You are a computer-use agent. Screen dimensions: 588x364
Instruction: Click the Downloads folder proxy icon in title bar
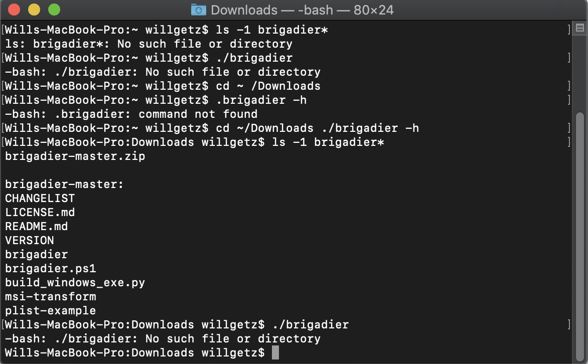click(199, 10)
